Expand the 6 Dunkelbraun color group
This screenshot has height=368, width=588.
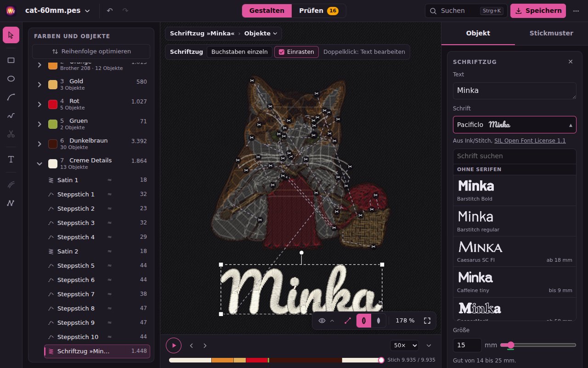pos(40,144)
